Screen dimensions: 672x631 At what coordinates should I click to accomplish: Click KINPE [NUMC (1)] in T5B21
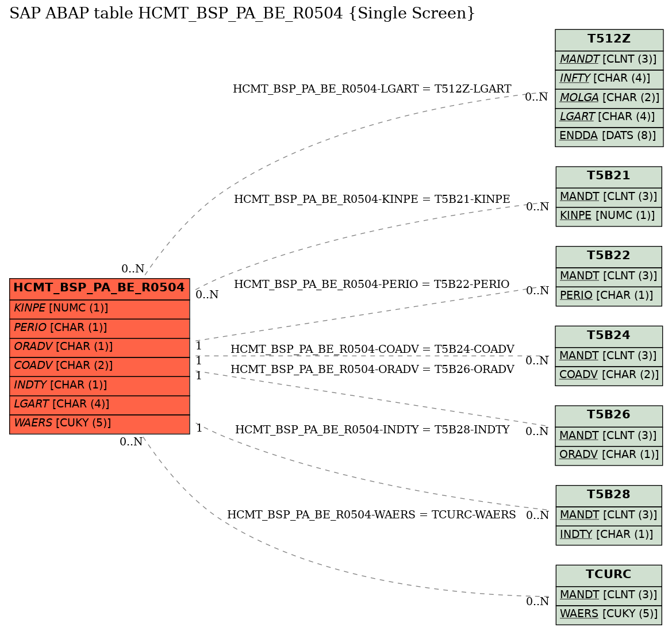point(609,216)
